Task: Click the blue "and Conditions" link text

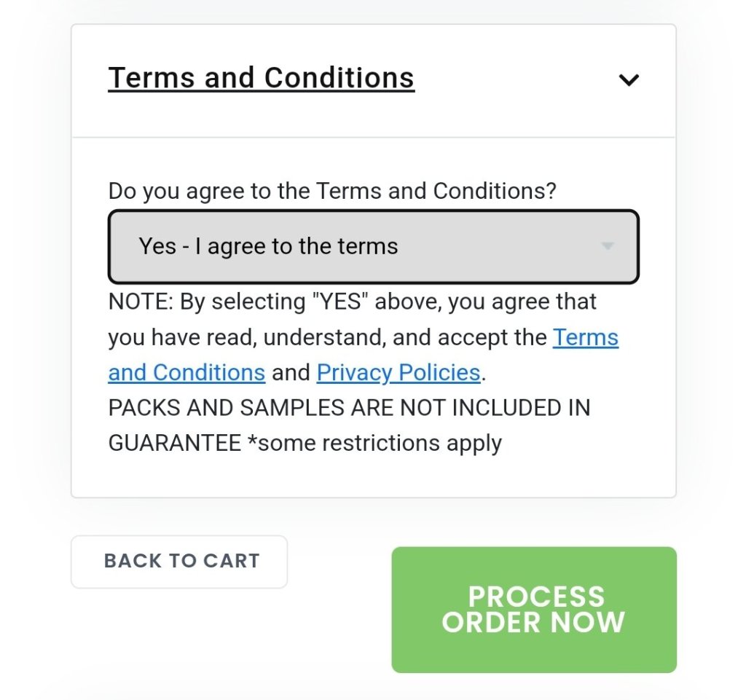Action: coord(186,372)
